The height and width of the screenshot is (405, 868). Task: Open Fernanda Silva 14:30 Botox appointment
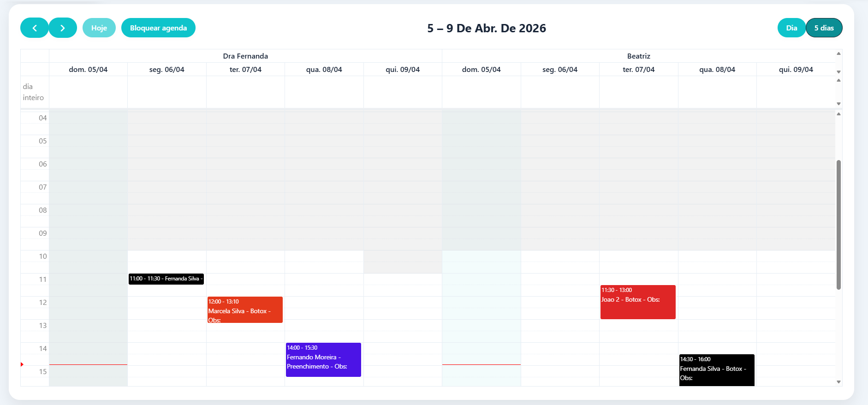(717, 370)
